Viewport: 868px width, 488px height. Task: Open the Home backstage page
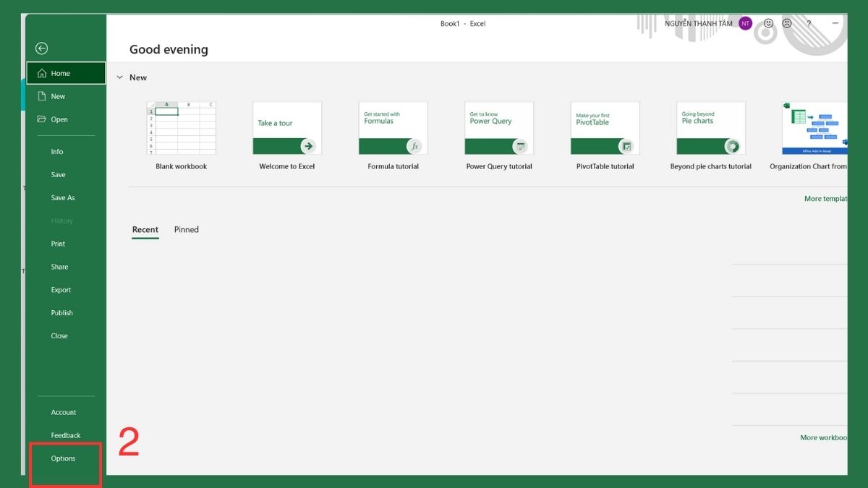66,73
